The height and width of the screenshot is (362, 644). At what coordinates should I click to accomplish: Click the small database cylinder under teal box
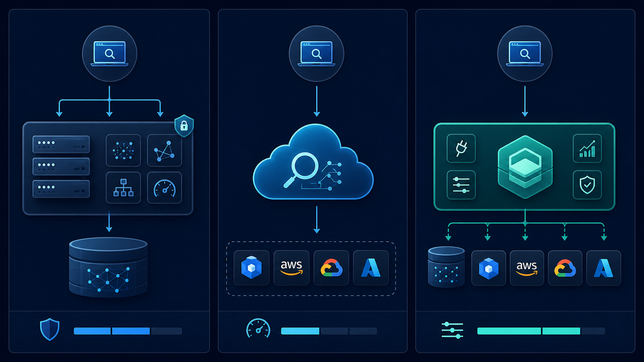pyautogui.click(x=446, y=267)
